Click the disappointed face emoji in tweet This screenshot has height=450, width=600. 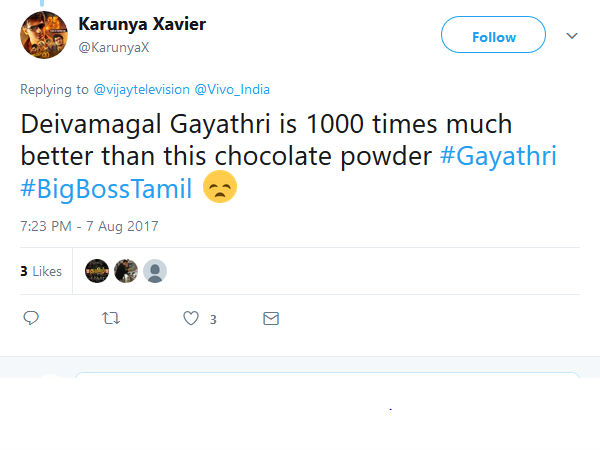219,187
